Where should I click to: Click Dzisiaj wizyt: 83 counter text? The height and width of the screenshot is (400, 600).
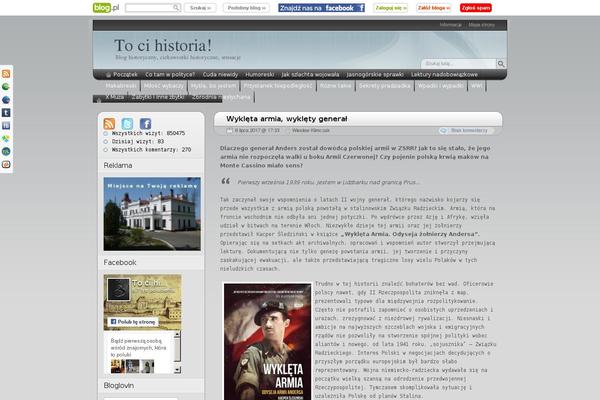coord(138,142)
